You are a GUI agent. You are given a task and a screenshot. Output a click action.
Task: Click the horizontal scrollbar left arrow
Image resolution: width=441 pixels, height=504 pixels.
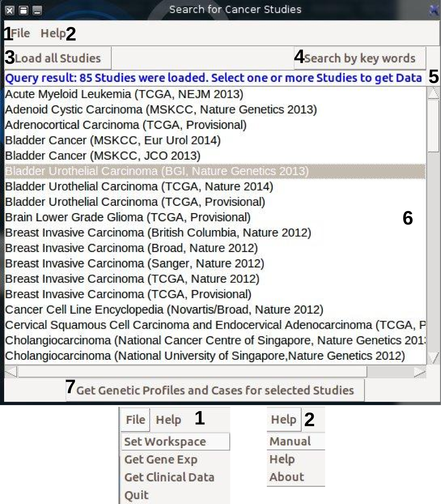pos(11,372)
